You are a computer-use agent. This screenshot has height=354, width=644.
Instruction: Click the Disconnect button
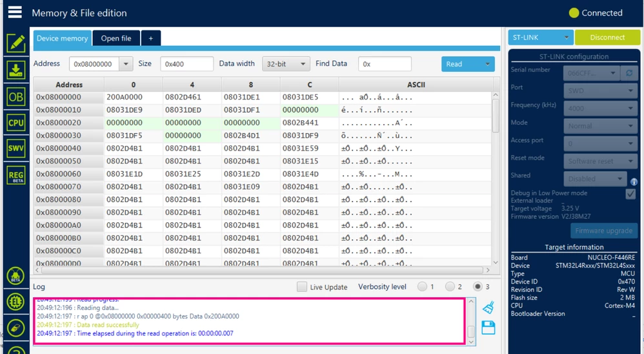[x=607, y=37]
